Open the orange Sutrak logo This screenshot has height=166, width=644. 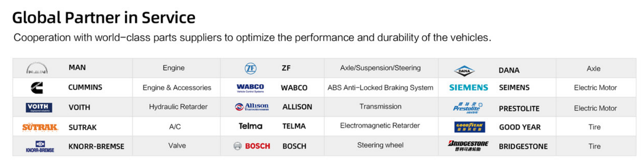pos(40,127)
